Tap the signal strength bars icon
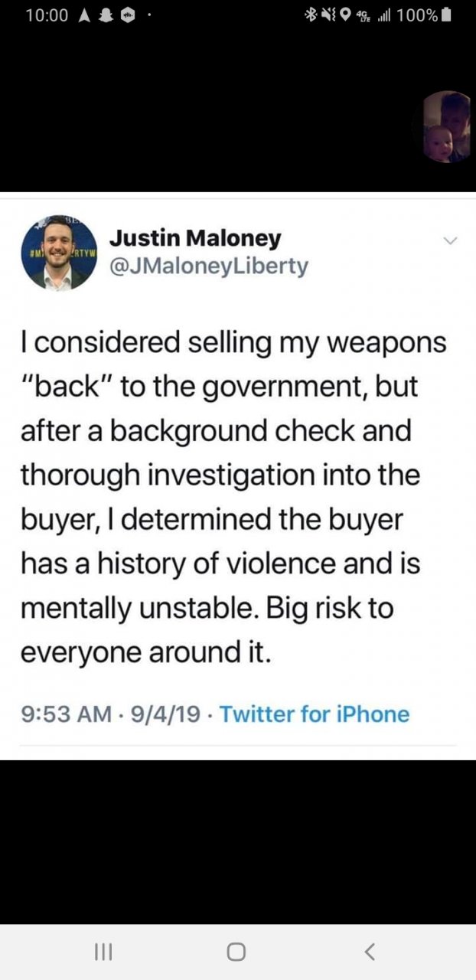This screenshot has width=476, height=980. point(382,15)
